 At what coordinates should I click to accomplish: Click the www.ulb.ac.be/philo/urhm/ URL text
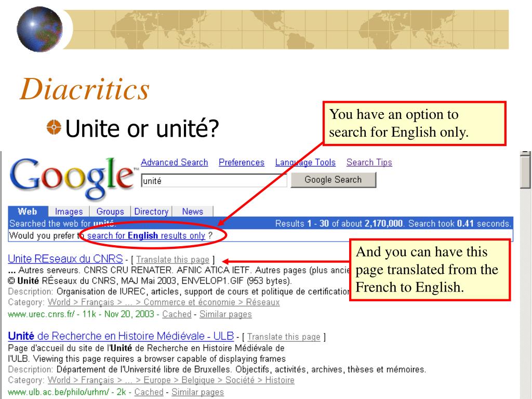[x=58, y=392]
